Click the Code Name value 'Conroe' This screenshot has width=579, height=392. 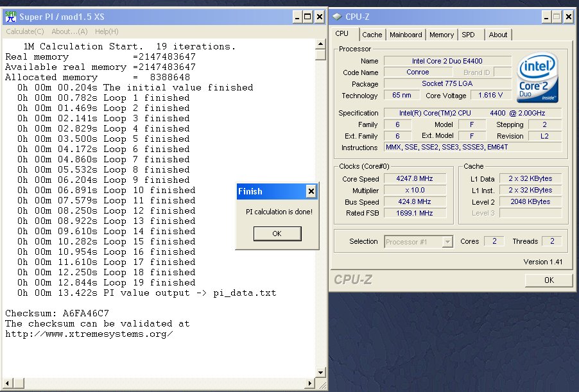click(418, 72)
